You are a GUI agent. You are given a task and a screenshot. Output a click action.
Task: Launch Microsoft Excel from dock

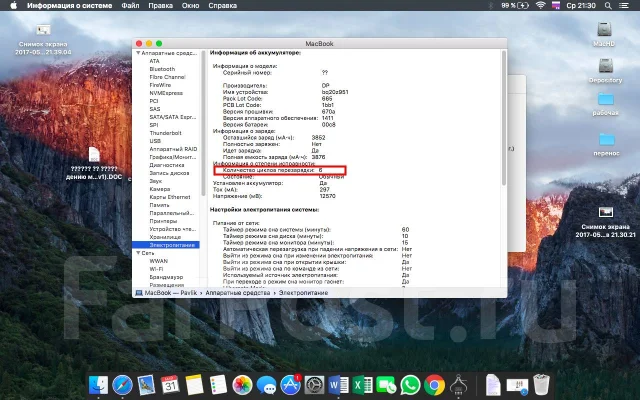click(362, 385)
